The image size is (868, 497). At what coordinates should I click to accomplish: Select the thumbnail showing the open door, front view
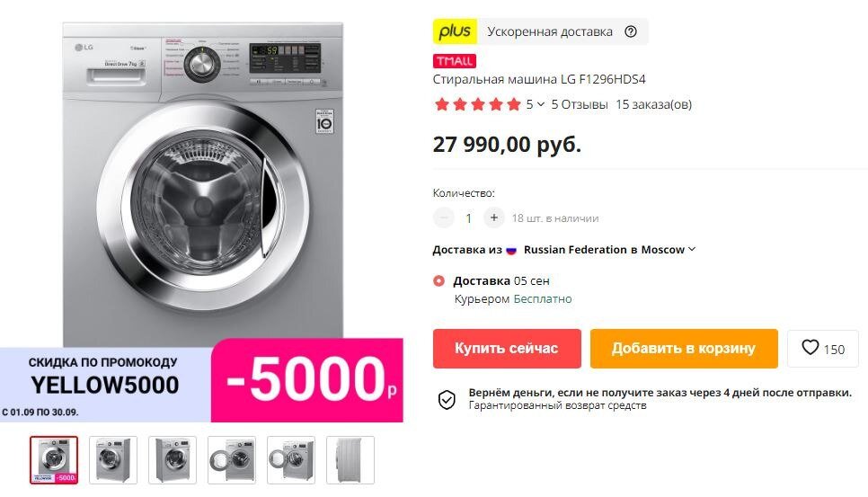pyautogui.click(x=232, y=460)
